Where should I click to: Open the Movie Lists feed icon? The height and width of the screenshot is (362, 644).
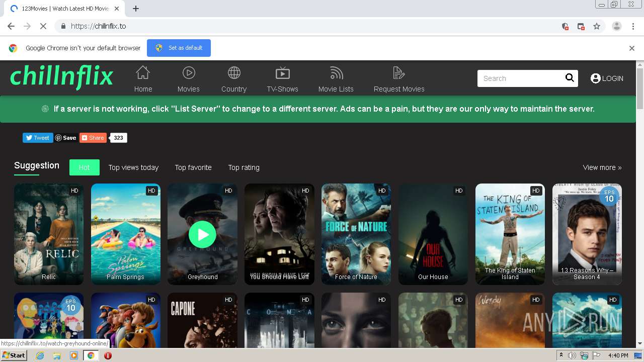[336, 73]
